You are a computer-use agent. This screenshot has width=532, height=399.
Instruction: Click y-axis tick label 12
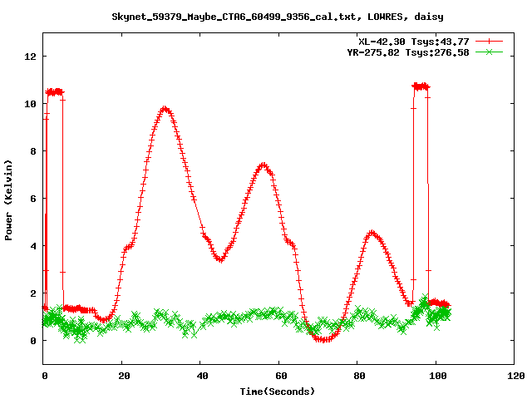coord(30,57)
